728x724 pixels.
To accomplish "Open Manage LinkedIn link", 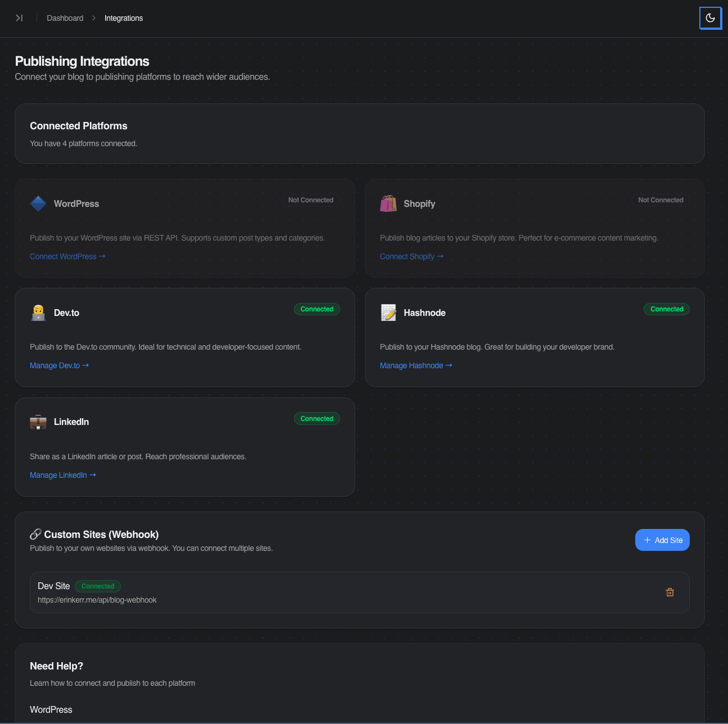I will [x=63, y=475].
